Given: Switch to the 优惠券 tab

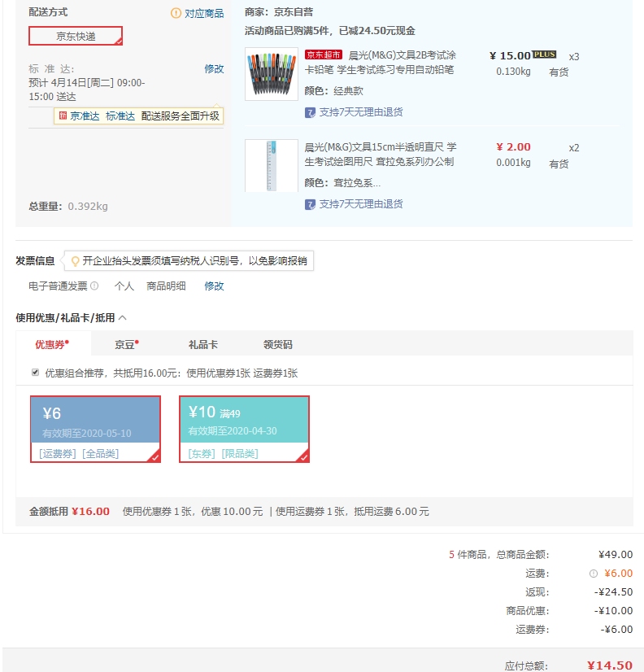Looking at the screenshot, I should (x=52, y=344).
